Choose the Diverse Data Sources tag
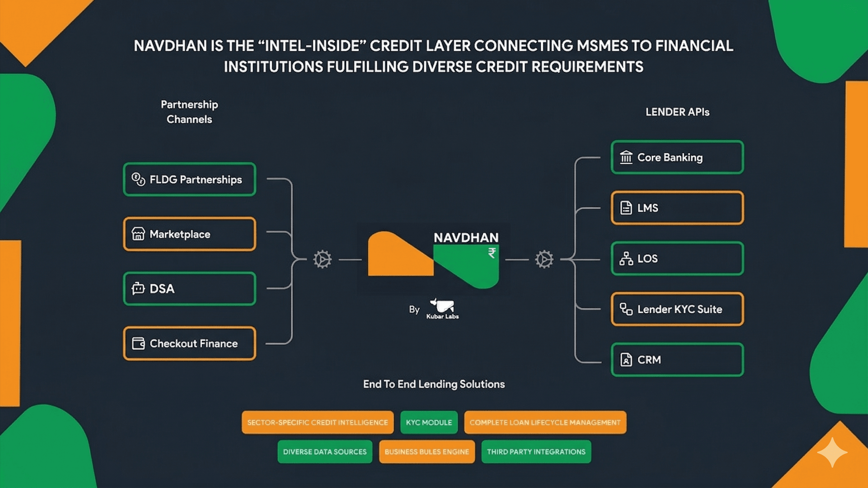The height and width of the screenshot is (488, 868). (324, 451)
